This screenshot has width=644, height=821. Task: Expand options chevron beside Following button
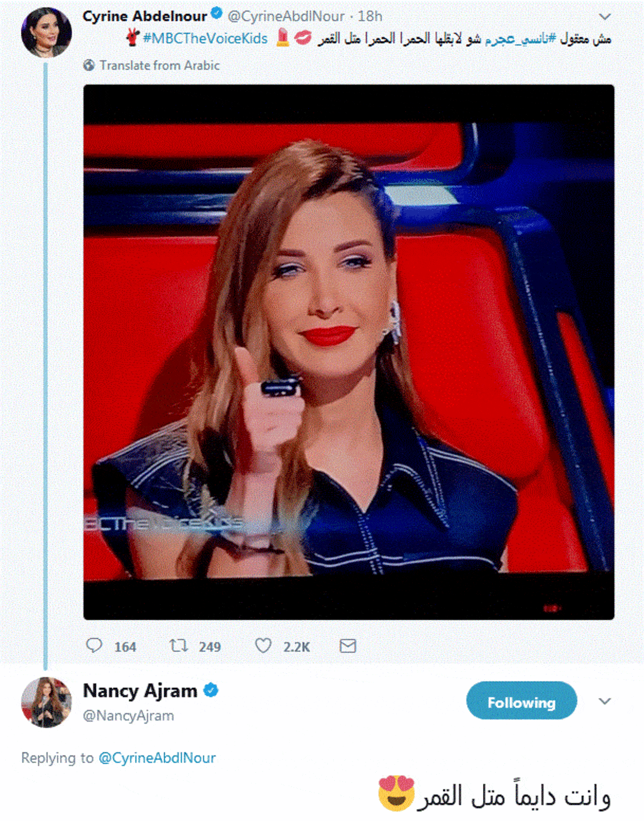click(x=605, y=701)
